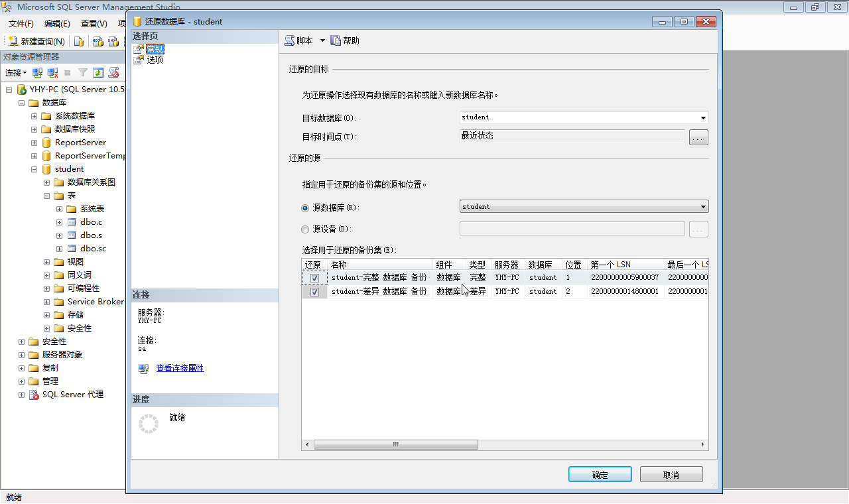Click the filter funnel icon in Object Explorer
Image resolution: width=849 pixels, height=504 pixels.
[83, 73]
